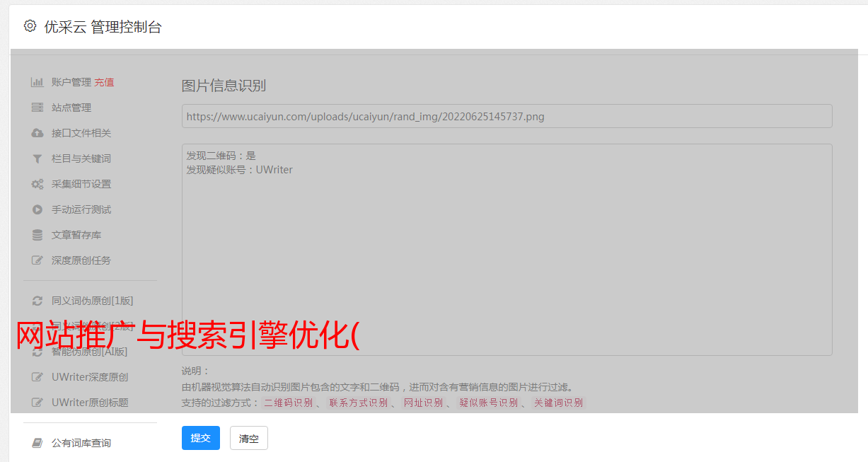This screenshot has width=868, height=462.
Task: Click the filter icon for 栏目与关键词
Action: 37,158
